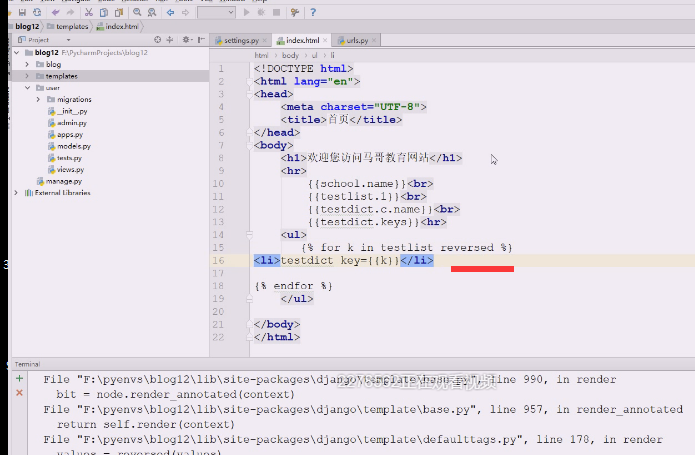The image size is (695, 455).
Task: Hide the Project tool window
Action: (x=201, y=40)
